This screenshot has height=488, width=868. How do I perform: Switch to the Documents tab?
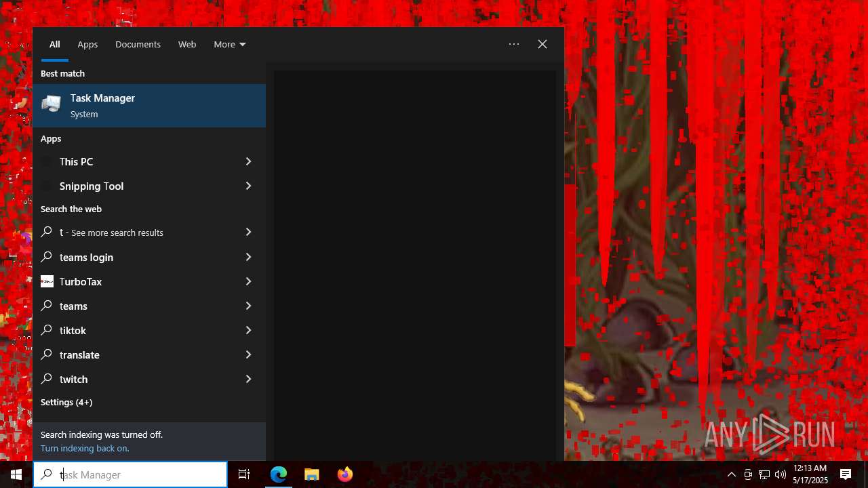tap(138, 44)
